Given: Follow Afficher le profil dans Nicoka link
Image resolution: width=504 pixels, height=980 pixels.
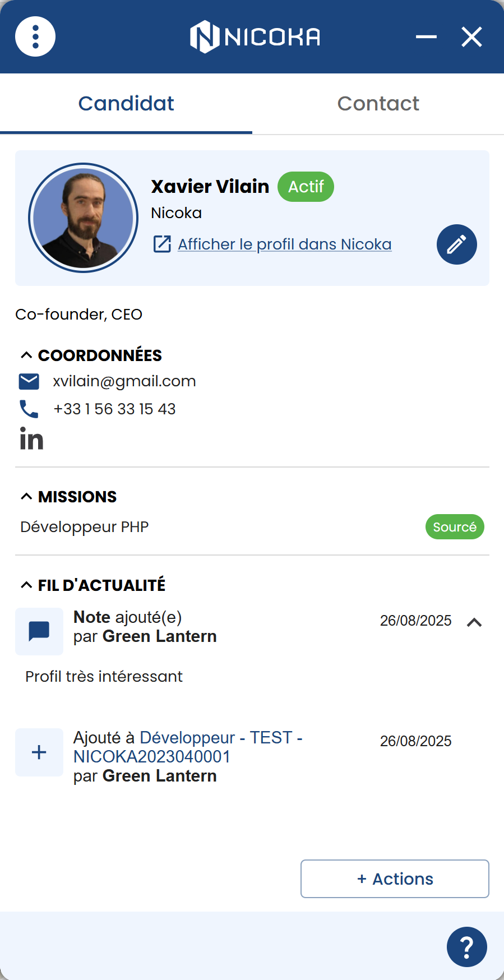Looking at the screenshot, I should [285, 244].
